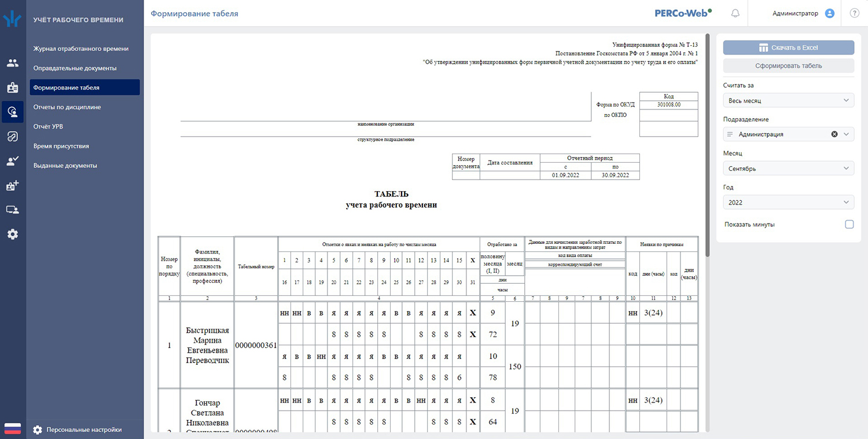Select the time tracking clock icon in rail
This screenshot has height=439, width=868.
(13, 112)
